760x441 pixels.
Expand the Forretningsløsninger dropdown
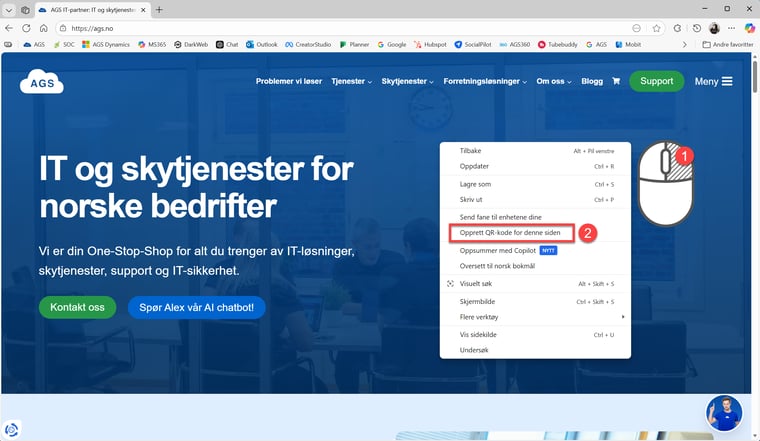(x=485, y=81)
